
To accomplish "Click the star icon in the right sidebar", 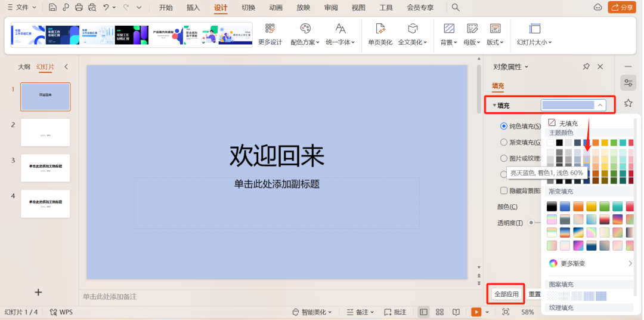I will pyautogui.click(x=628, y=103).
